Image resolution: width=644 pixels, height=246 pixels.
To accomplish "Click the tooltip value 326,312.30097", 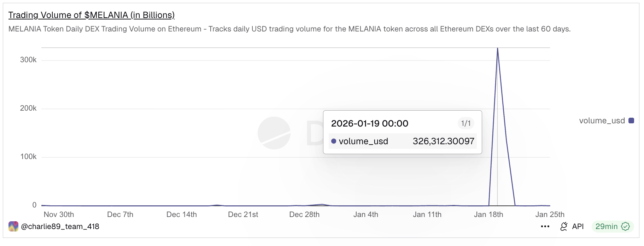I will [443, 141].
